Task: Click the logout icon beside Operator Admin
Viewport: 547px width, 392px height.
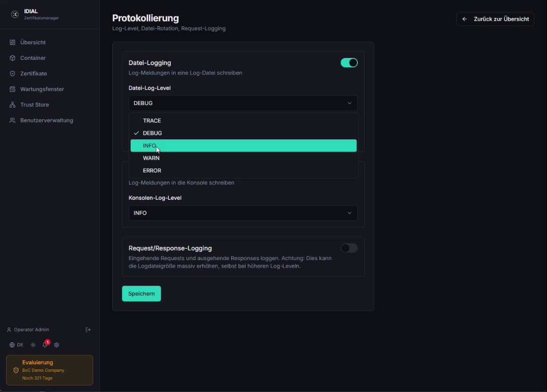Action: pyautogui.click(x=88, y=330)
